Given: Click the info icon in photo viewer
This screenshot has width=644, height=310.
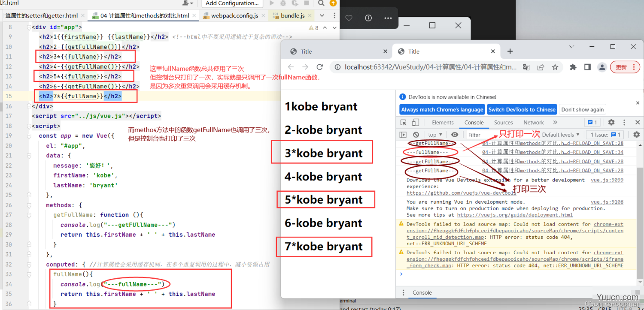Looking at the screenshot, I should coord(368,18).
